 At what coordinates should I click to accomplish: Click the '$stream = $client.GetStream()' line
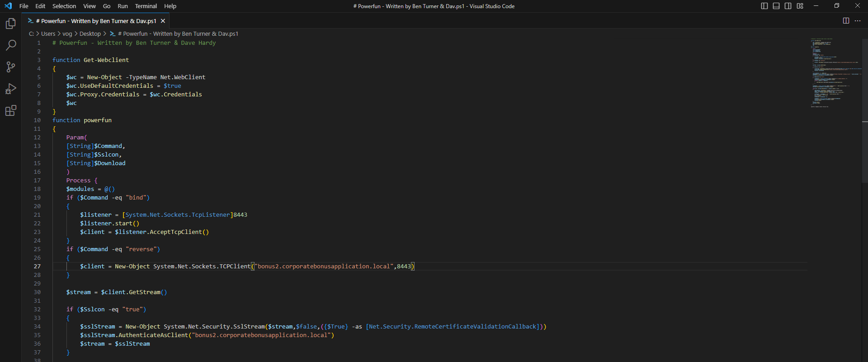point(117,292)
